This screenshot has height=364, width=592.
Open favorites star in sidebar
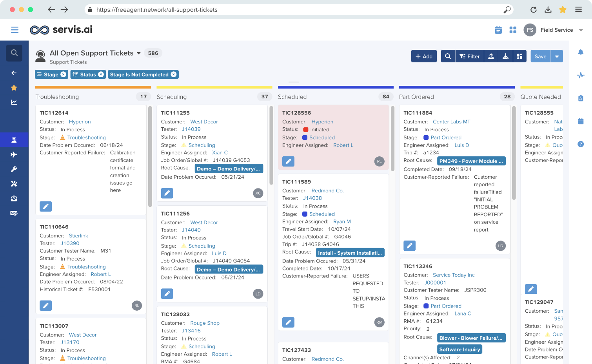click(14, 88)
